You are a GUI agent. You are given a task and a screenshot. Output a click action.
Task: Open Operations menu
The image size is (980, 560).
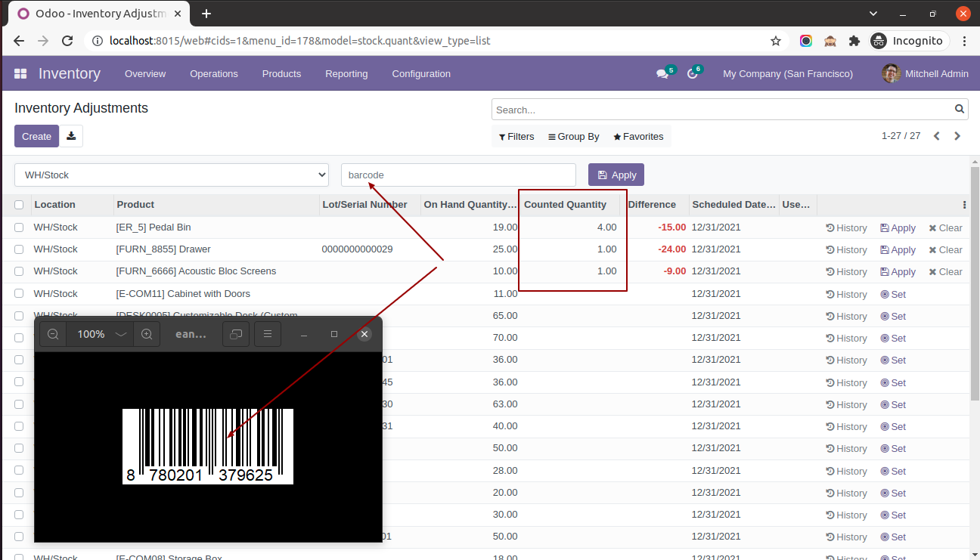(x=214, y=73)
